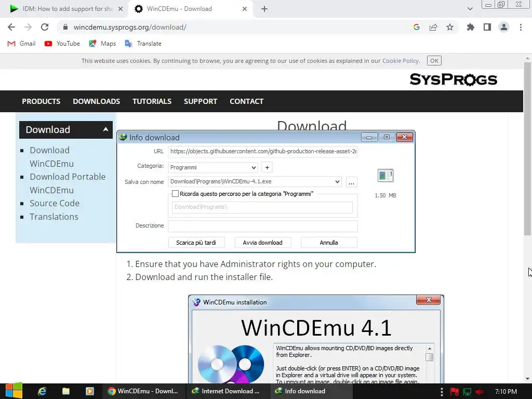Screen dimensions: 532x399
Task: Click Avvia download button
Action: point(262,243)
